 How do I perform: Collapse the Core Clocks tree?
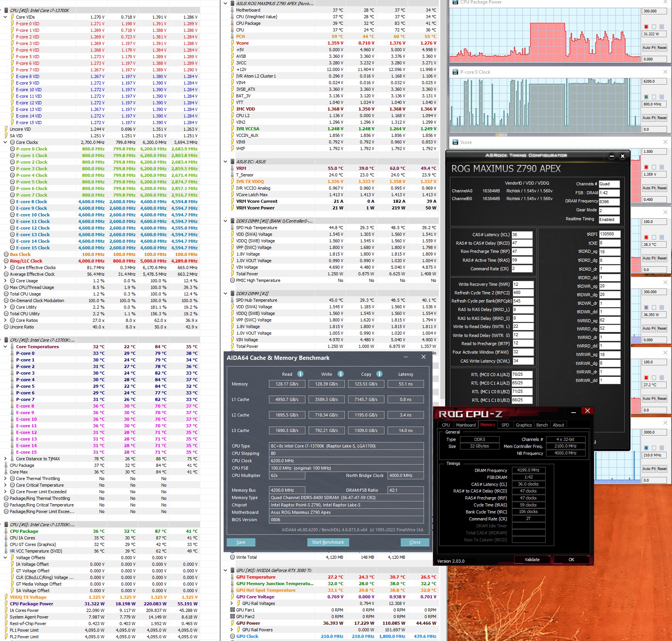click(x=5, y=142)
